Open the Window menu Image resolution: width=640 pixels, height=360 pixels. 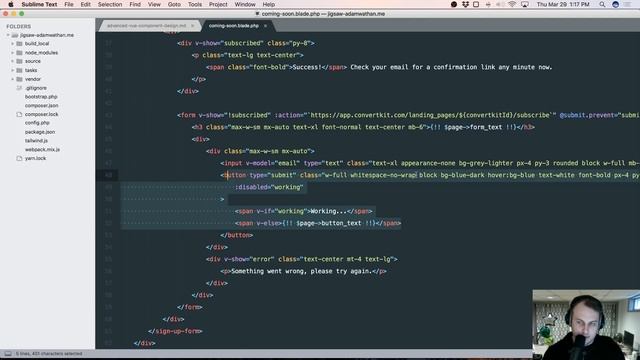tap(245, 4)
